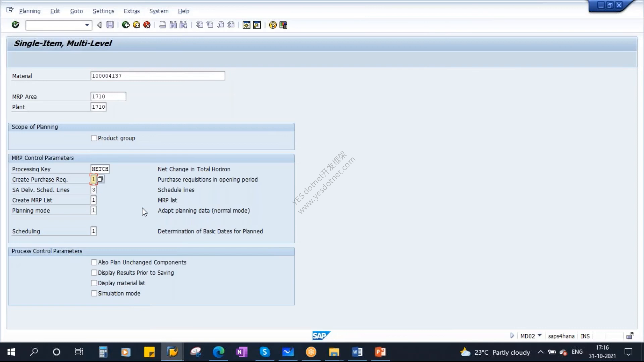
Task: Open Microsoft Edge from the taskbar
Action: point(219,352)
